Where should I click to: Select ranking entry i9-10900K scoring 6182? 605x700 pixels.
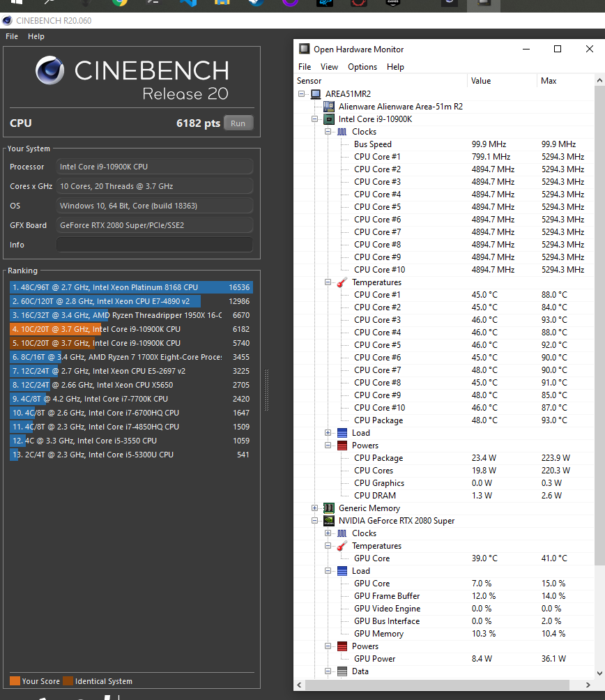pos(131,329)
